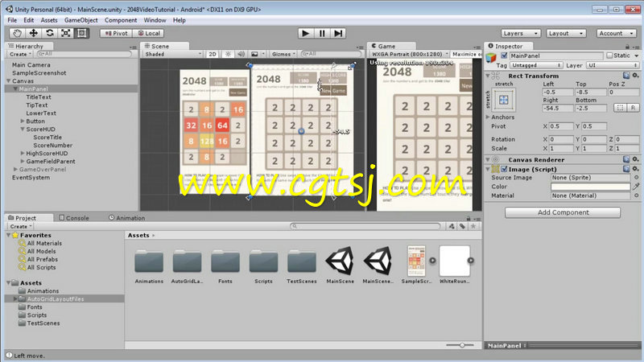The height and width of the screenshot is (362, 644).
Task: Open the Layout dropdown
Action: (566, 33)
